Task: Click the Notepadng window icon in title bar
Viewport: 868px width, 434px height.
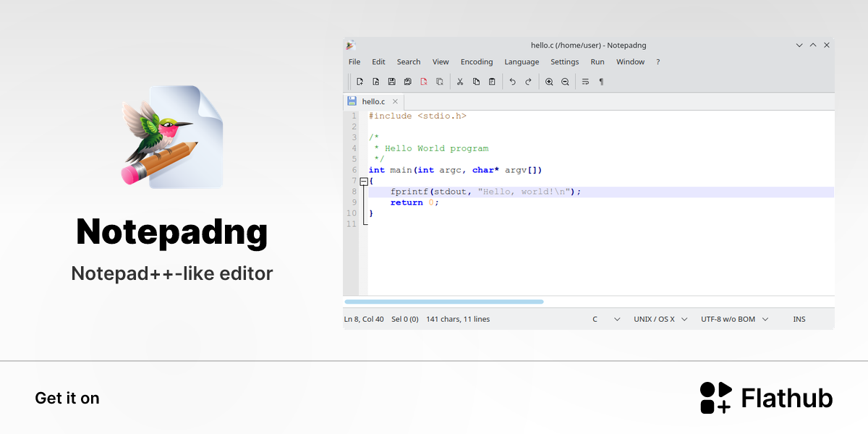Action: click(x=350, y=45)
